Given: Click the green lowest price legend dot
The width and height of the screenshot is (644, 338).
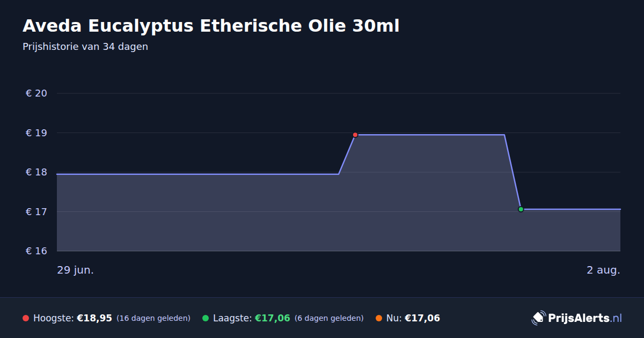Looking at the screenshot, I should (x=206, y=318).
